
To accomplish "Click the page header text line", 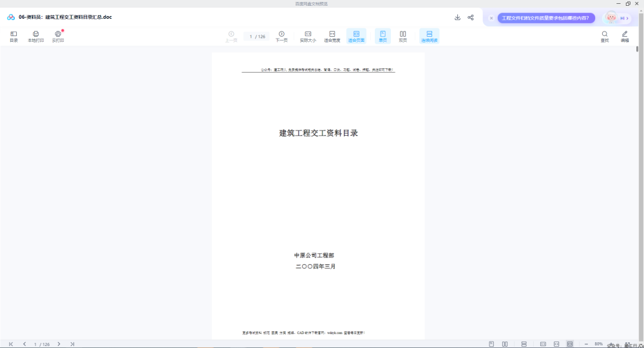I will tap(327, 69).
